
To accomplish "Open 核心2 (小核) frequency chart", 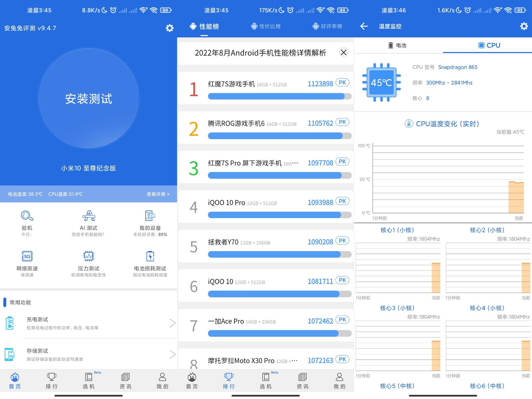I will point(488,268).
